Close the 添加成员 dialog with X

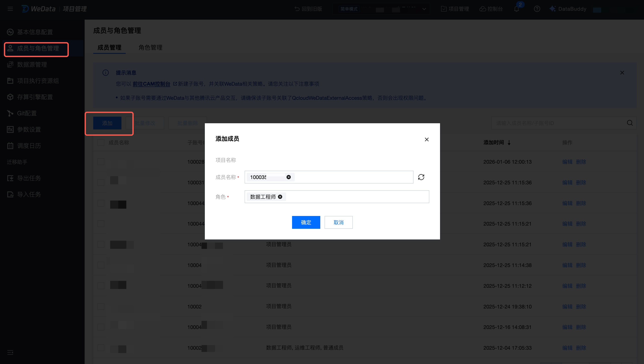click(x=427, y=139)
